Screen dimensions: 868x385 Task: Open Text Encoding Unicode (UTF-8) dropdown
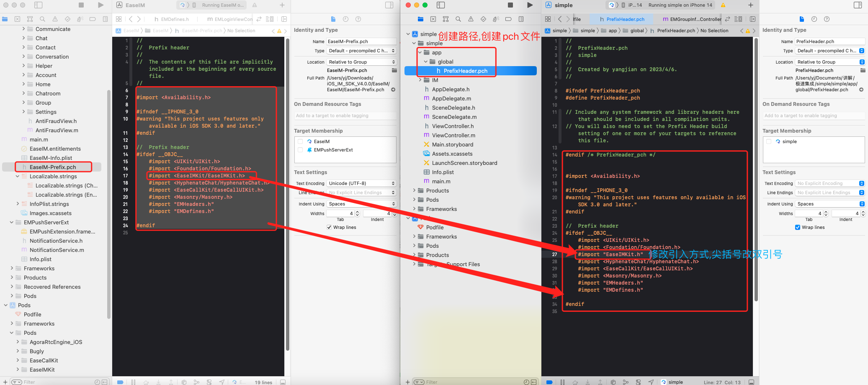point(361,183)
